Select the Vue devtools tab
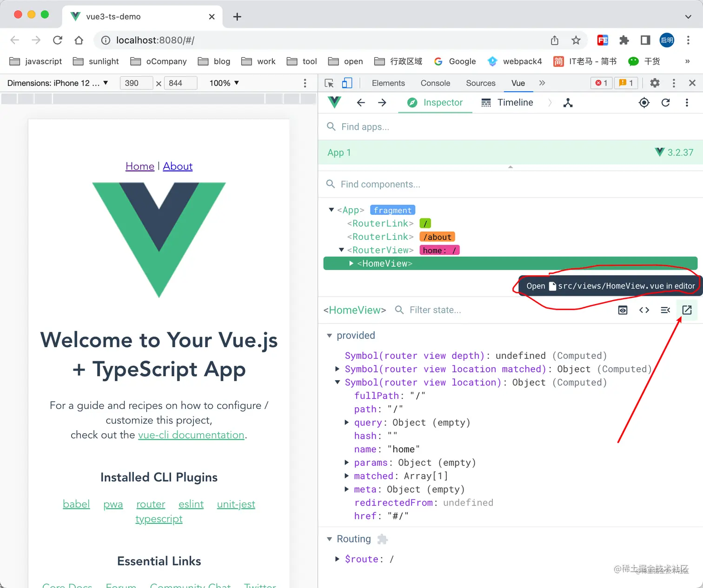The image size is (703, 588). 518,83
